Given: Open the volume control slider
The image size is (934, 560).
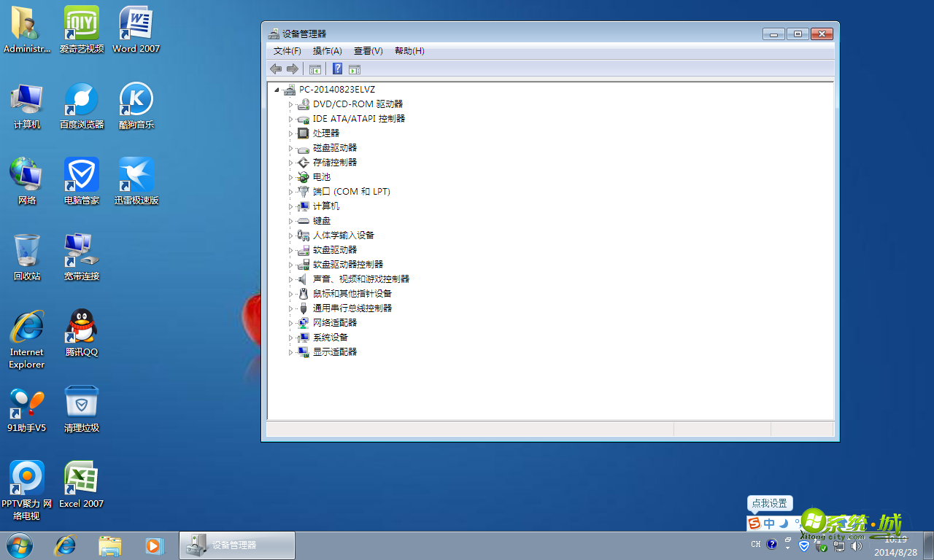Looking at the screenshot, I should tap(855, 545).
